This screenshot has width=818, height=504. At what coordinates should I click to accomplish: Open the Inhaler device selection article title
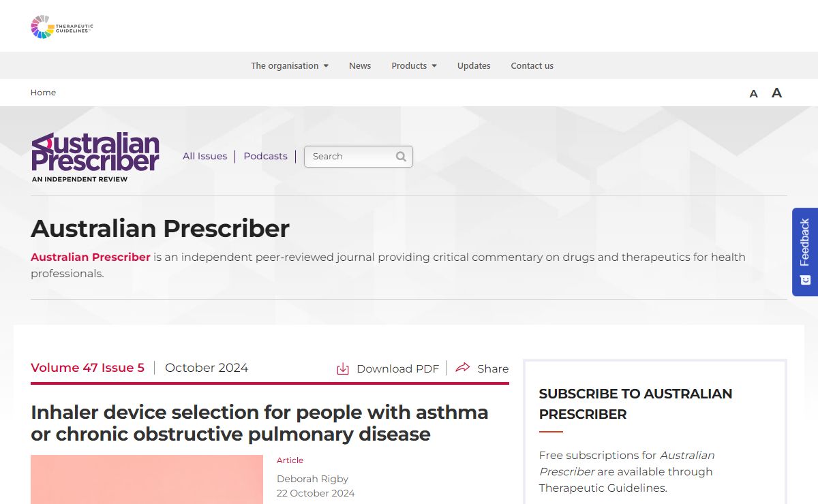[x=259, y=423]
